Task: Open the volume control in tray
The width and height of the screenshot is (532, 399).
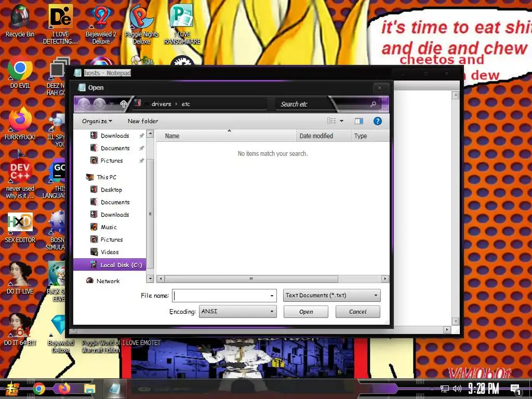Action: [x=457, y=389]
